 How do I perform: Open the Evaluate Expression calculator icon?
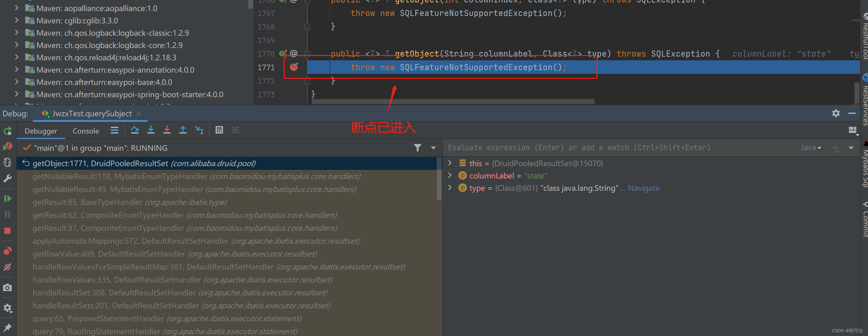pos(219,130)
